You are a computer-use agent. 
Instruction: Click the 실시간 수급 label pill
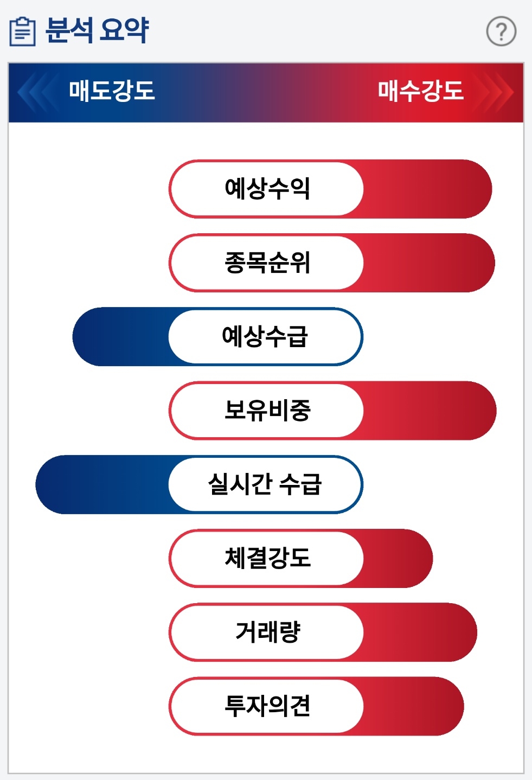(x=265, y=484)
